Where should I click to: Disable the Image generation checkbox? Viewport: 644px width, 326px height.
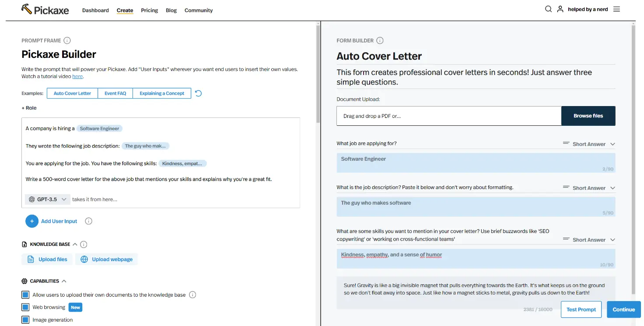tap(25, 320)
